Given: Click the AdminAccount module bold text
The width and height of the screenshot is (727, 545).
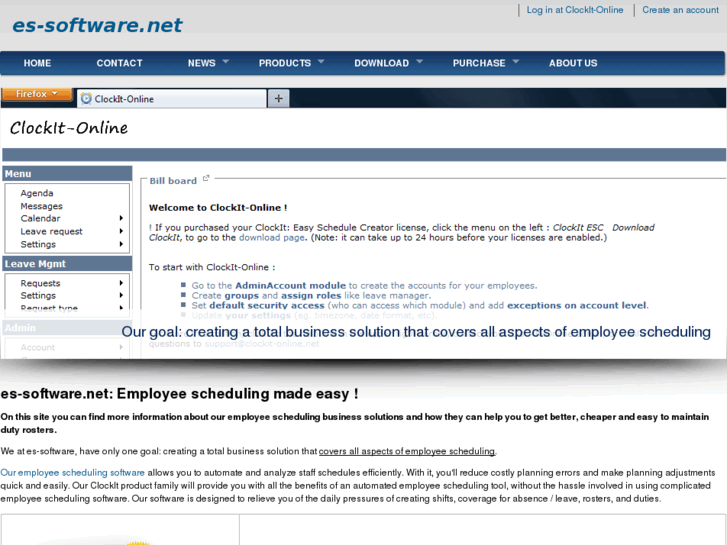Looking at the screenshot, I should point(290,285).
